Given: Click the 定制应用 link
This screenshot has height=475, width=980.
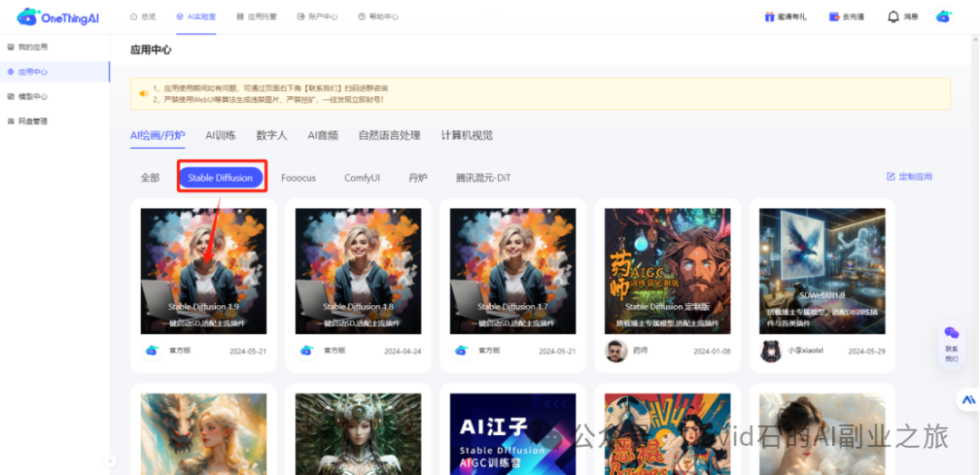Looking at the screenshot, I should 909,176.
